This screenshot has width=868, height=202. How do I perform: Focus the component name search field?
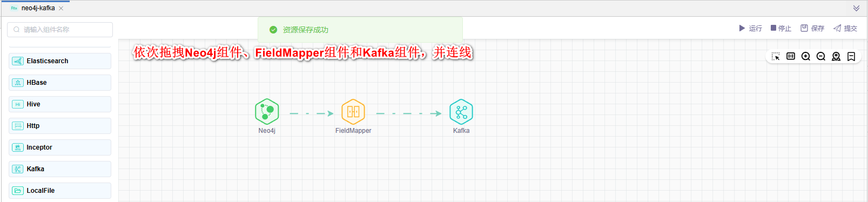click(60, 30)
